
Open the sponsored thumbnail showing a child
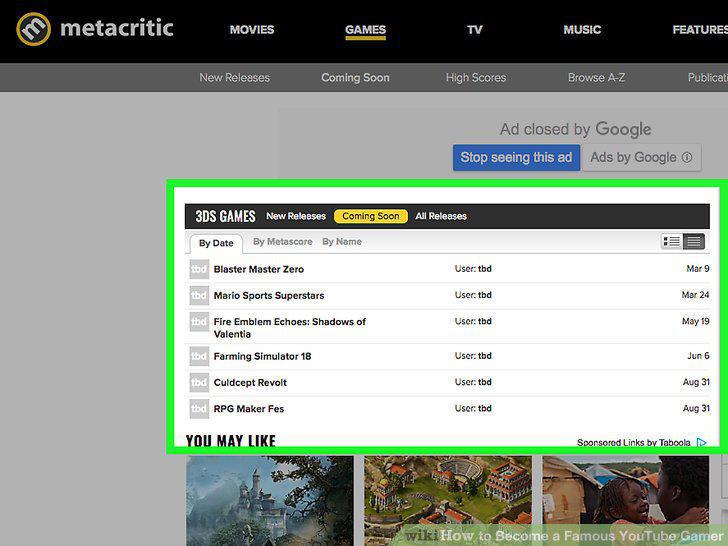coord(625,500)
